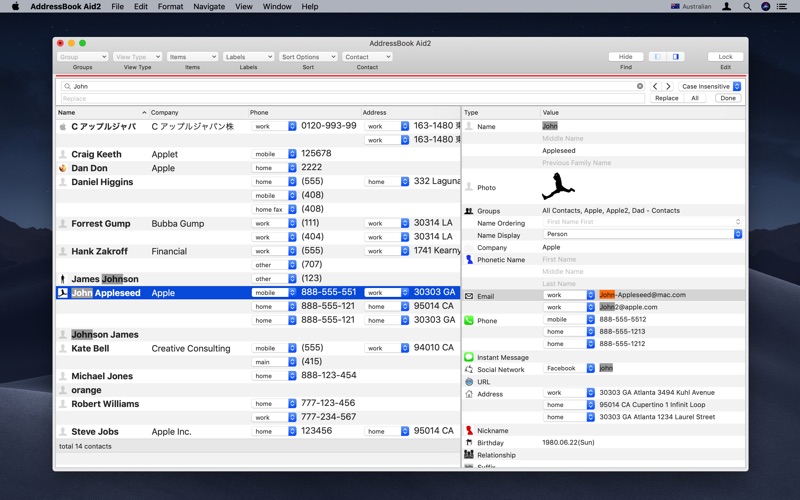Open the Help menu
The width and height of the screenshot is (800, 500).
pos(310,7)
